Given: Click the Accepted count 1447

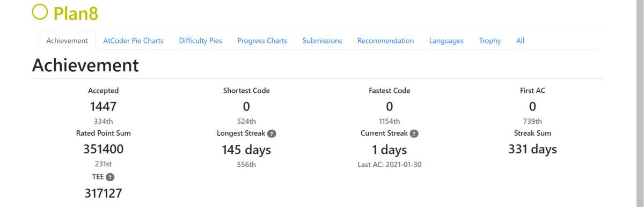Looking at the screenshot, I should pyautogui.click(x=103, y=106).
